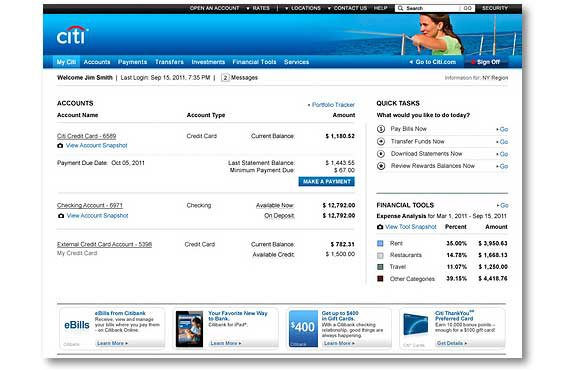Open the View Tool Snapshot link

[x=411, y=227]
